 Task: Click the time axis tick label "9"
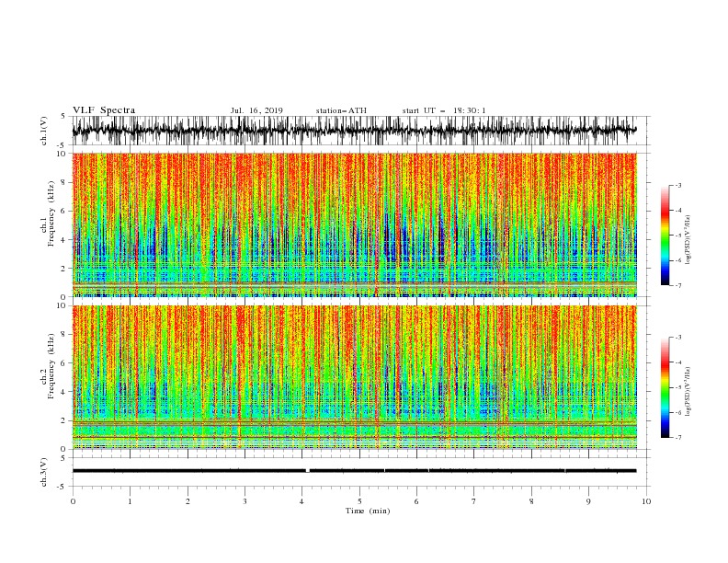coord(588,501)
